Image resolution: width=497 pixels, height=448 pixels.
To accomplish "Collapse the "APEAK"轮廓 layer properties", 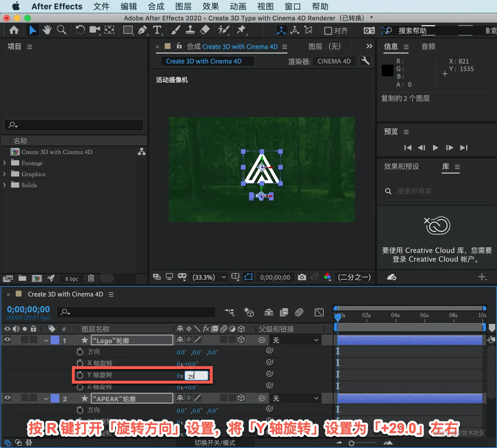I will 46,399.
